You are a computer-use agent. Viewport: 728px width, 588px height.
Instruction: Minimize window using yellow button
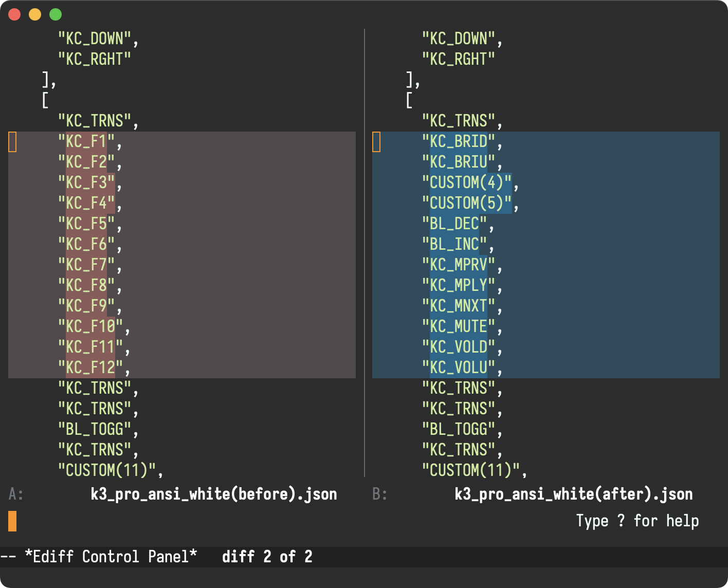[35, 14]
